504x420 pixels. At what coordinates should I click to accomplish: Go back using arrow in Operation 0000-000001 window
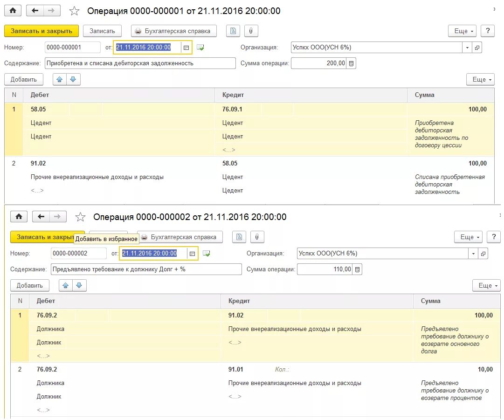35,11
